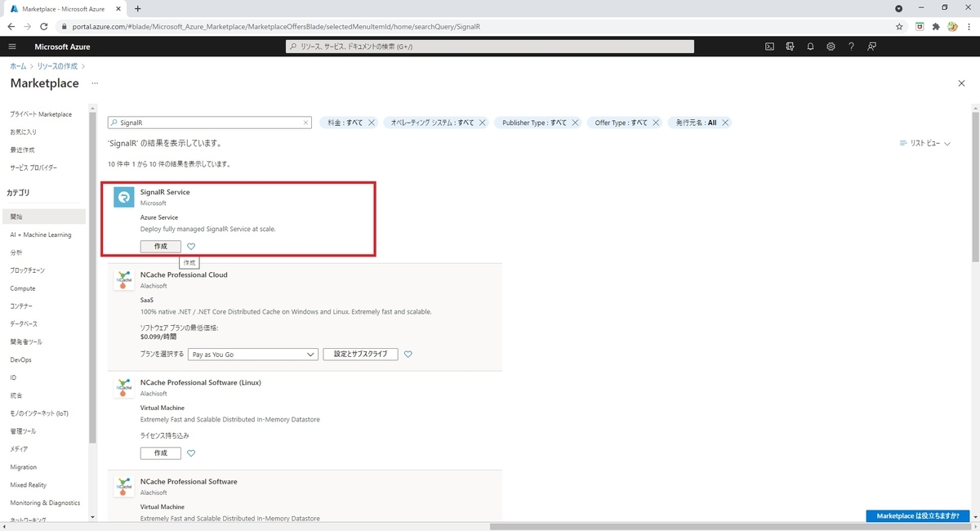Remove the オペレーティング システム filter

pos(483,123)
